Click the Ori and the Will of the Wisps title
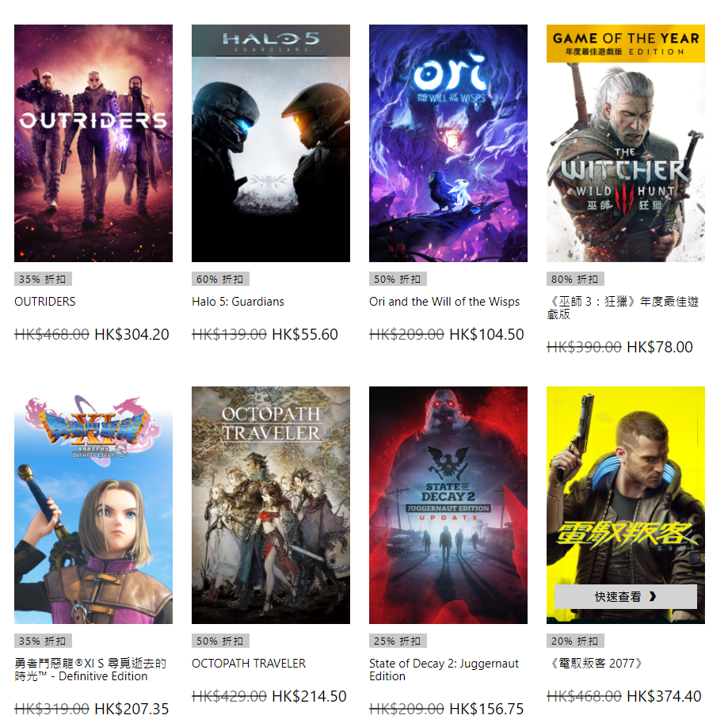Image resolution: width=728 pixels, height=723 pixels. 444,302
